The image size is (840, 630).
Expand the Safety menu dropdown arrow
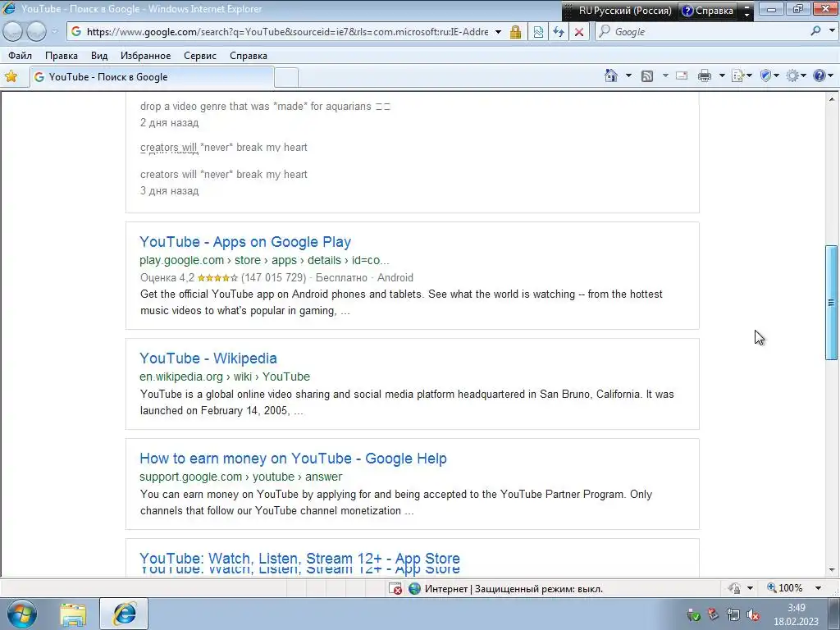pos(776,76)
